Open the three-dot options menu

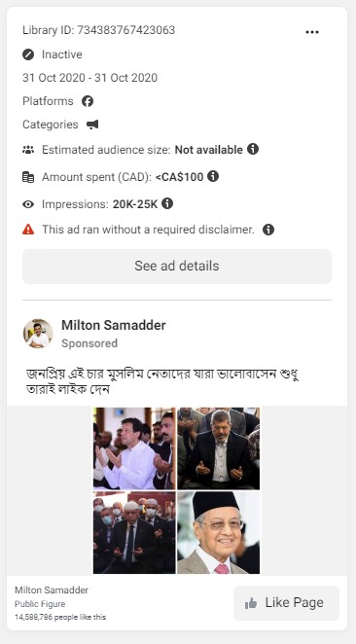click(312, 32)
